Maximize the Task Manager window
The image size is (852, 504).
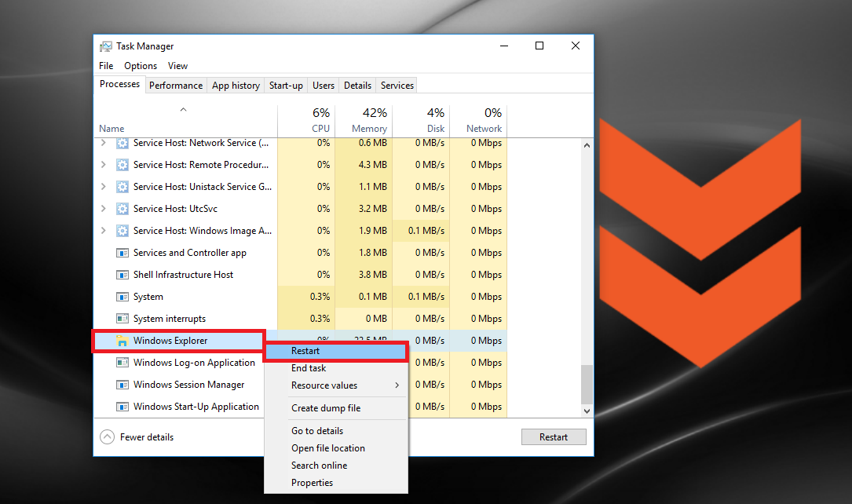pos(539,46)
